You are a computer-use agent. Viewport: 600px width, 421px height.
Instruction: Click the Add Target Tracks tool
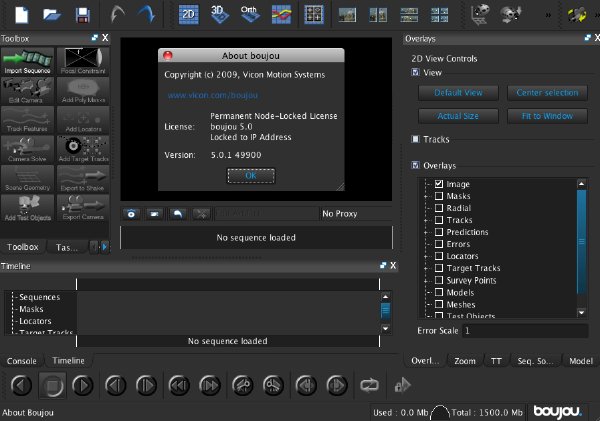coord(83,149)
